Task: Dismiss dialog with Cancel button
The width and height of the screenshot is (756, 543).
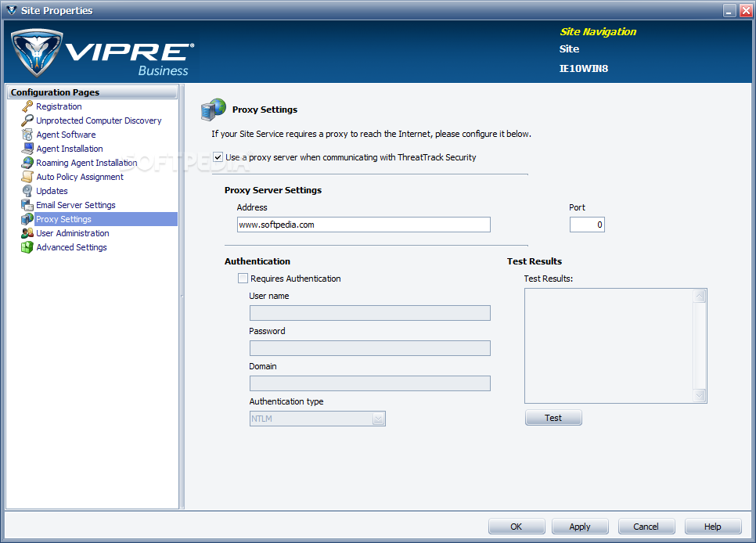Action: click(x=646, y=526)
